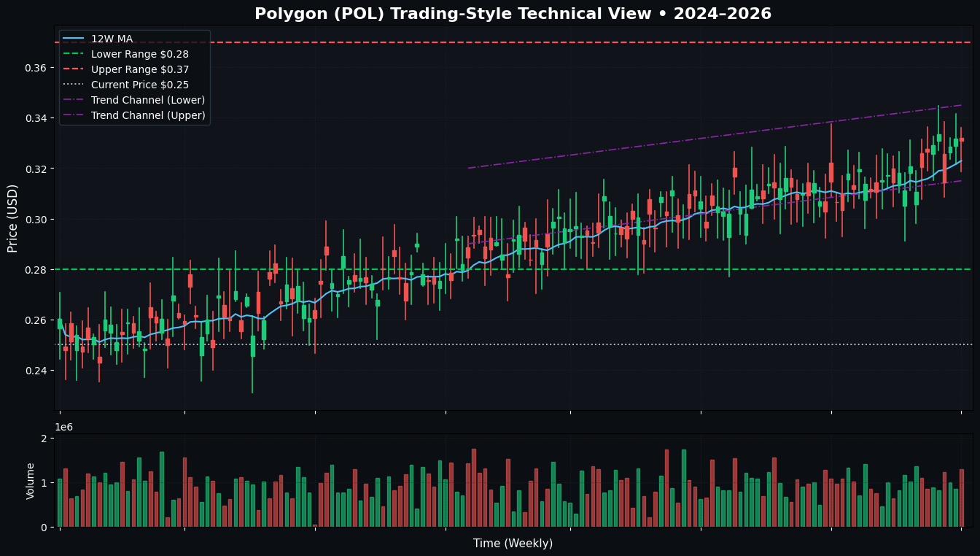
Task: Select the Upper Range $0.37 legend entry
Action: [127, 69]
